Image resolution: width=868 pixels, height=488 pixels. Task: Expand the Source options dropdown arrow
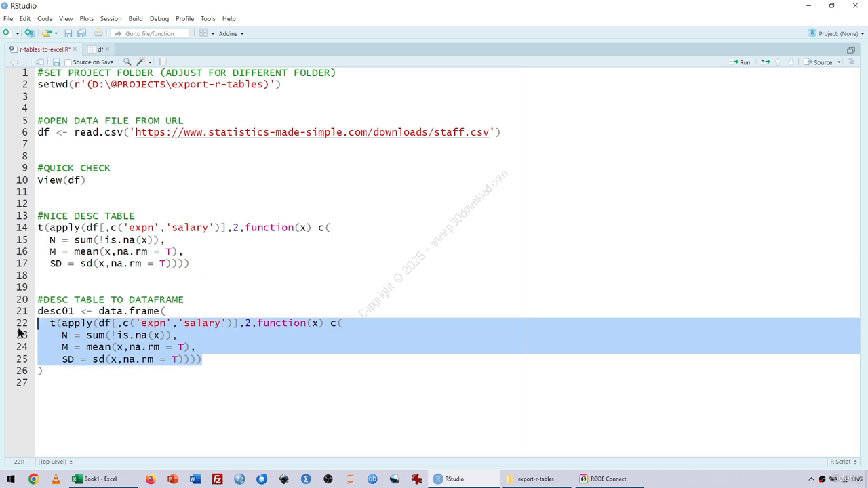coord(839,62)
